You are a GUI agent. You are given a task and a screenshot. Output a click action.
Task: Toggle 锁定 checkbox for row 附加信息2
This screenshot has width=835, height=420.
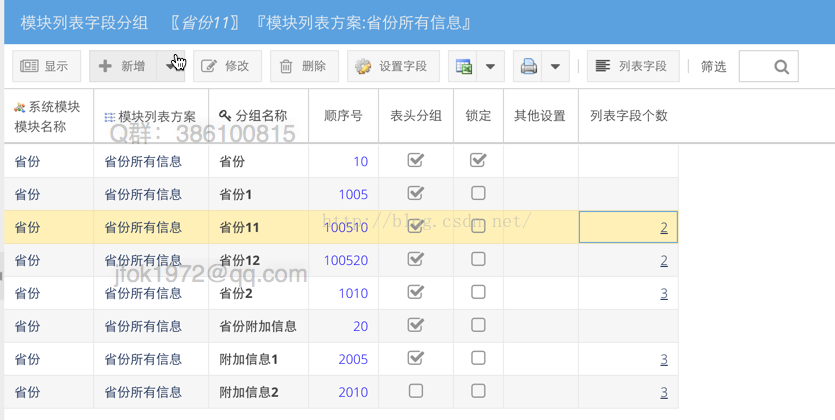[478, 391]
